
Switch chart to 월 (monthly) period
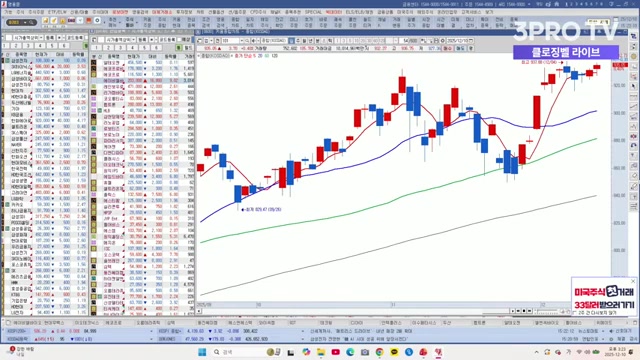point(304,41)
